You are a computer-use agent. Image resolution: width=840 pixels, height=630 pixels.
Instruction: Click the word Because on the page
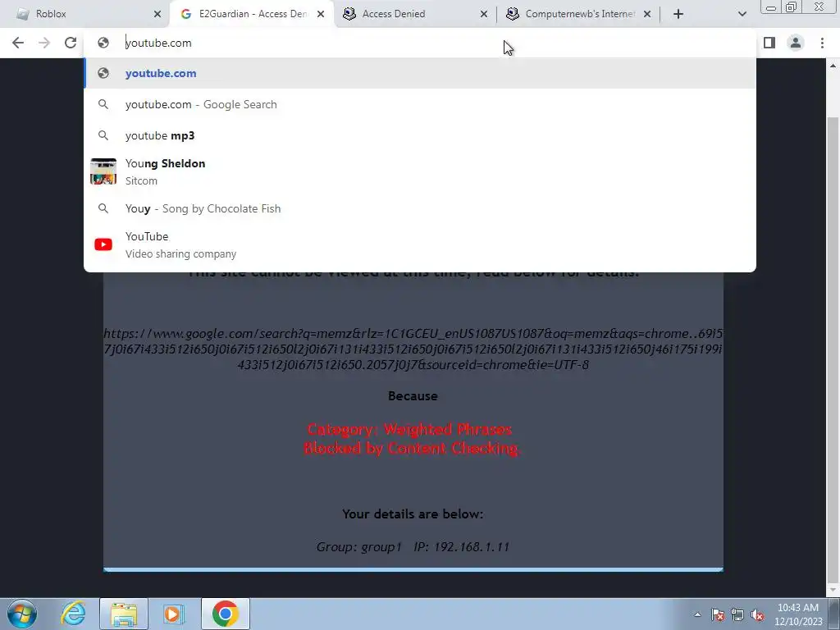(x=413, y=396)
